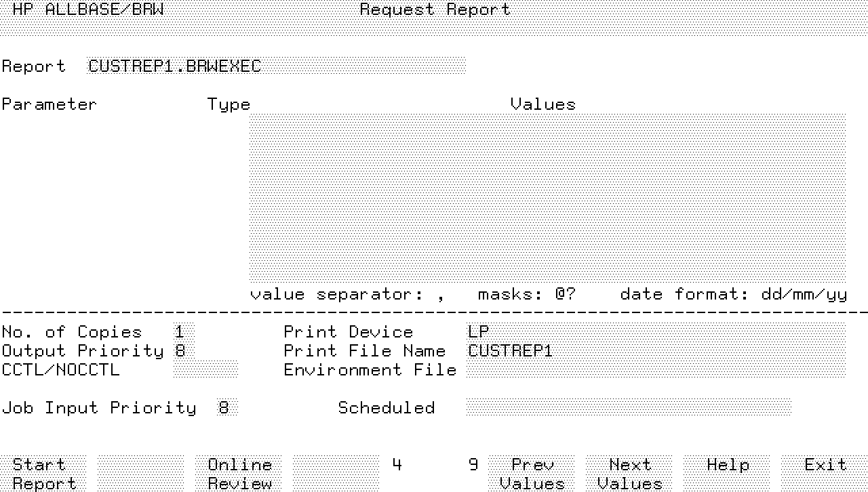Click the HP ALLBASE/BRW title text

tap(88, 9)
